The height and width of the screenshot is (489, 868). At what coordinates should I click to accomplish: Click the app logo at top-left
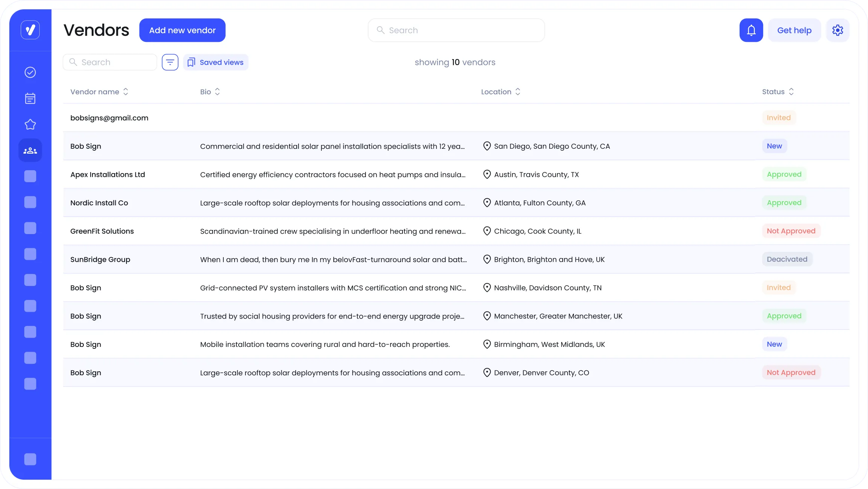(30, 30)
